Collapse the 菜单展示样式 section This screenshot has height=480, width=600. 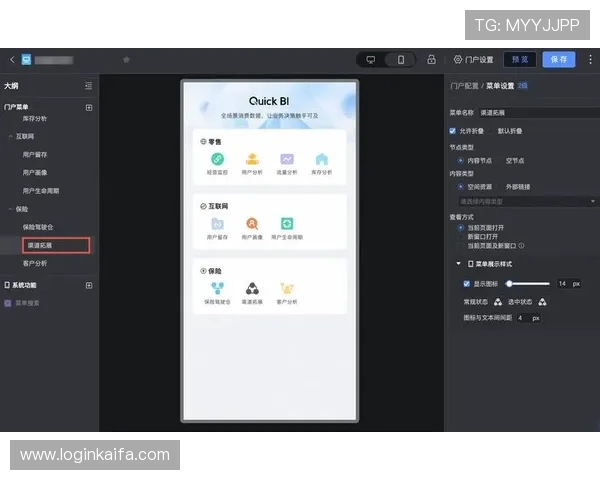point(459,264)
